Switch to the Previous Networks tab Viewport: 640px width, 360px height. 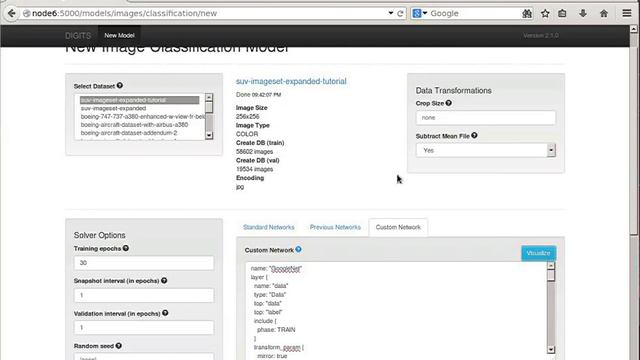335,227
